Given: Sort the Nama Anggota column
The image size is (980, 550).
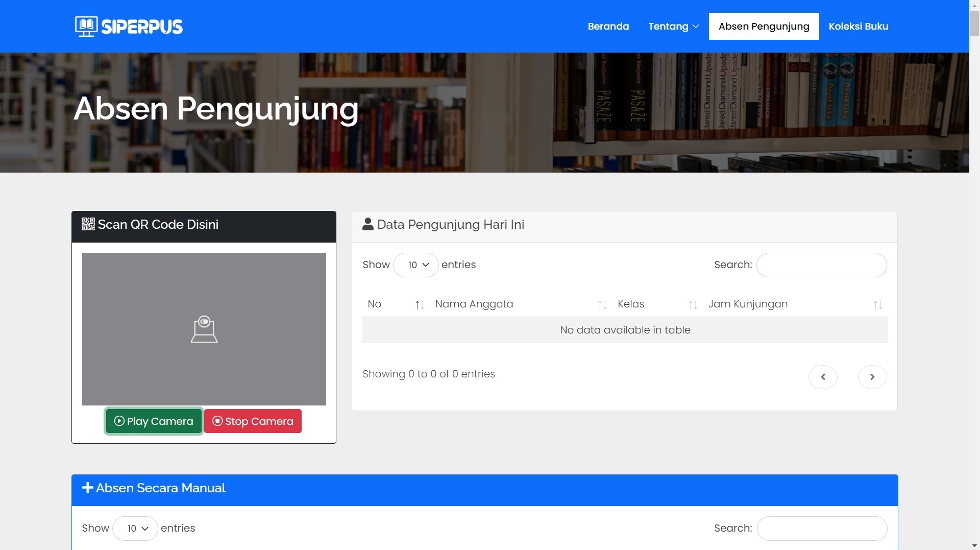Looking at the screenshot, I should click(602, 305).
